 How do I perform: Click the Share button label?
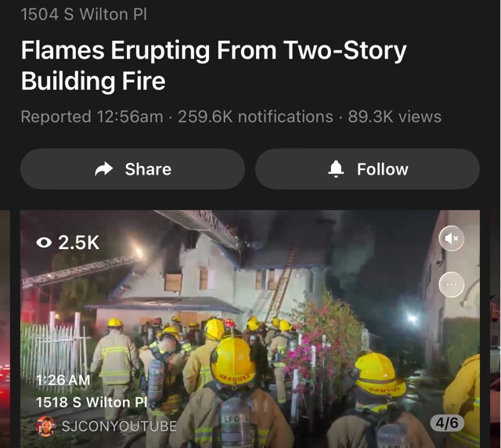(148, 169)
